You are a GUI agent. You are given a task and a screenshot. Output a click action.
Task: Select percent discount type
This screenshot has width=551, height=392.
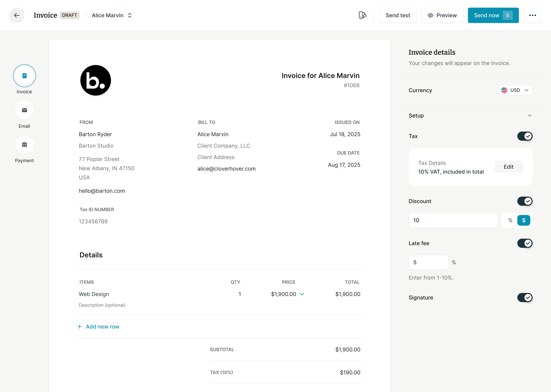pos(510,220)
